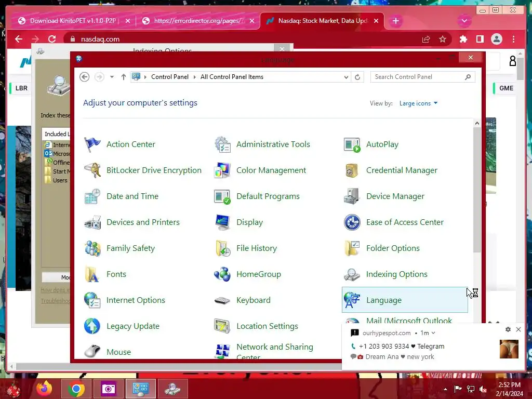Click taskbar volume muted icon
The height and width of the screenshot is (399, 532).
click(x=483, y=389)
